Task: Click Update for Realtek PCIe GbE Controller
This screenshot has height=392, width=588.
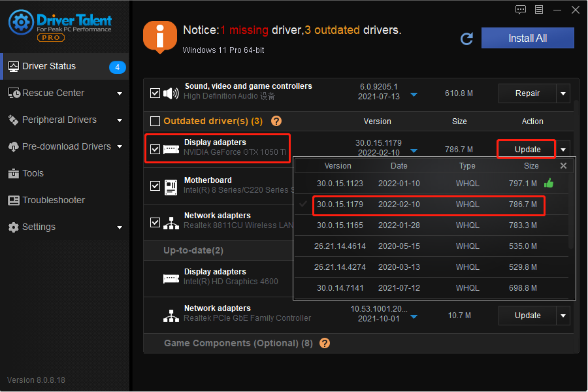Action: [x=527, y=316]
